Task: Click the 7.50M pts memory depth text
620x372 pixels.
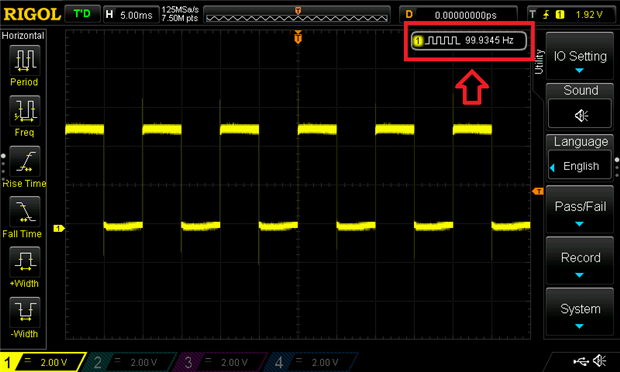Action: click(180, 19)
